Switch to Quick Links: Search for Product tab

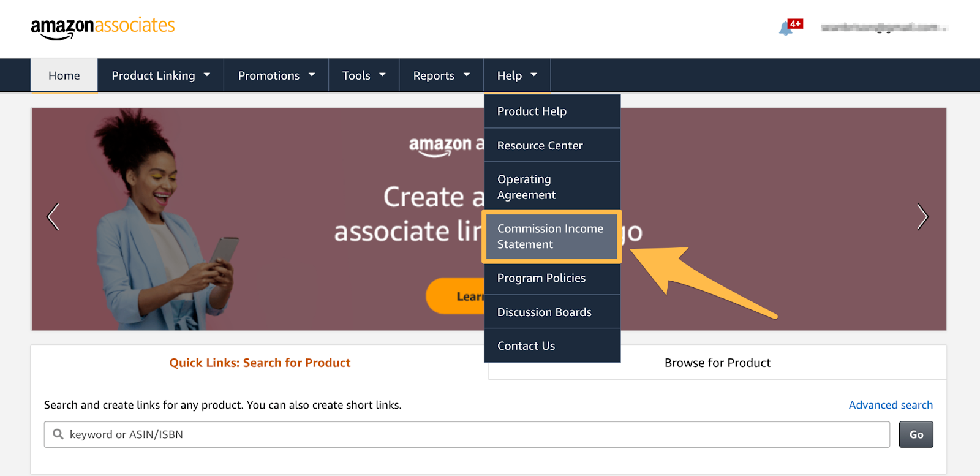click(x=260, y=363)
